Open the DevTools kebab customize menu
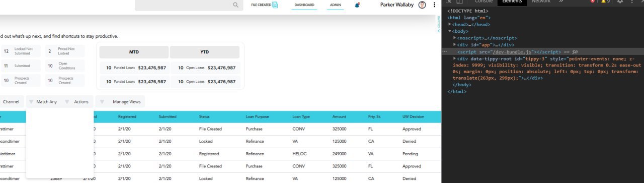Image resolution: width=644 pixels, height=183 pixels. [632, 2]
